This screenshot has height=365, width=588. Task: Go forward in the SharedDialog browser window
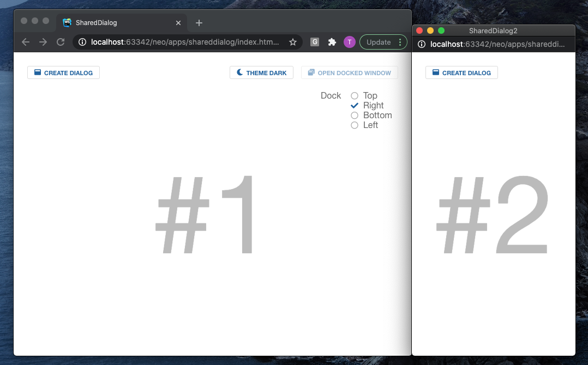click(43, 42)
